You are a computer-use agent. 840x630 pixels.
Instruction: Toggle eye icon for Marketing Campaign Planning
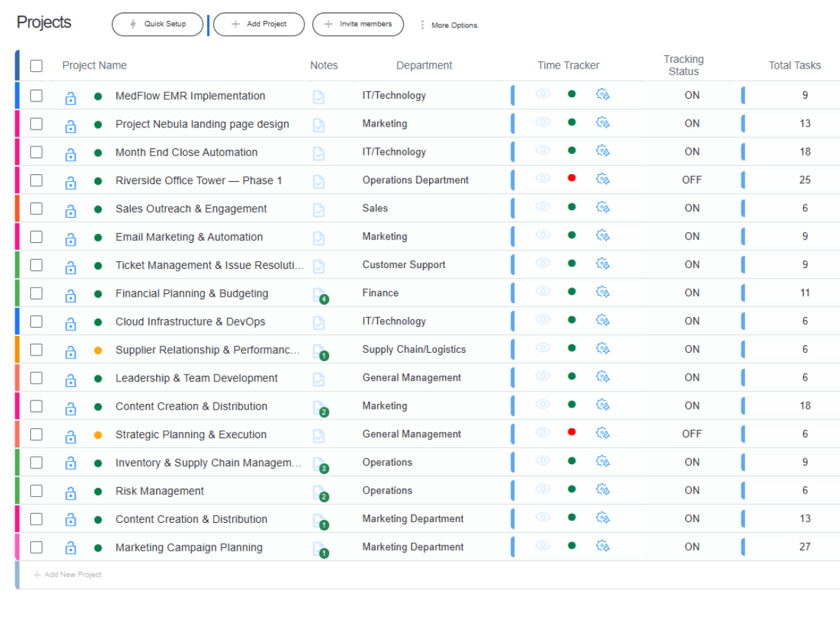542,545
